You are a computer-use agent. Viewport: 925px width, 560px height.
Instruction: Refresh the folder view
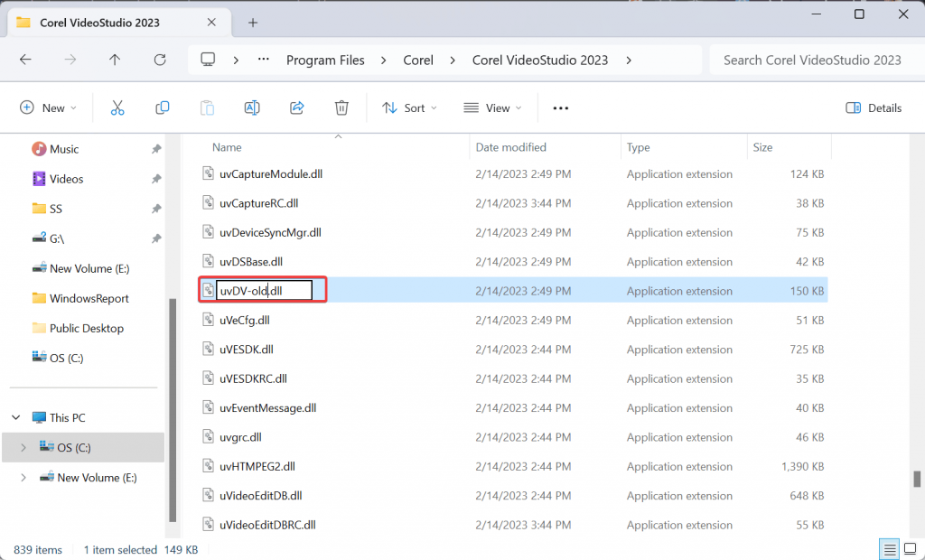[160, 60]
